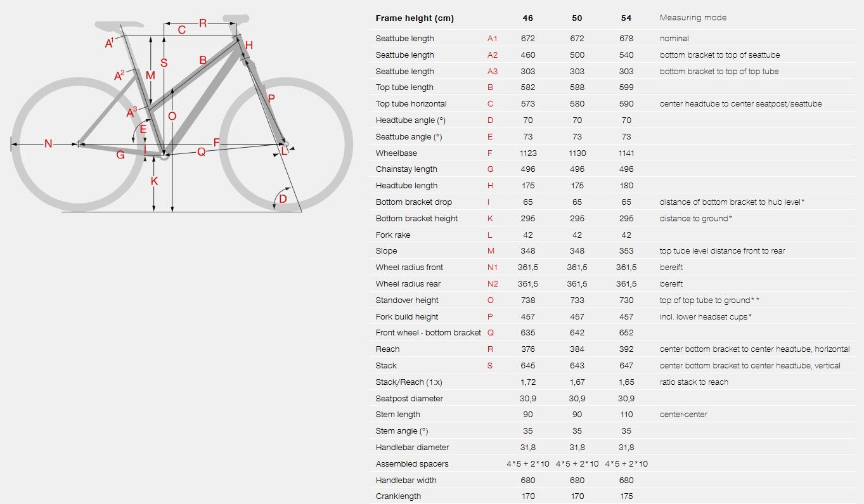
Task: Select the frame height 50 column header
Action: coord(577,18)
